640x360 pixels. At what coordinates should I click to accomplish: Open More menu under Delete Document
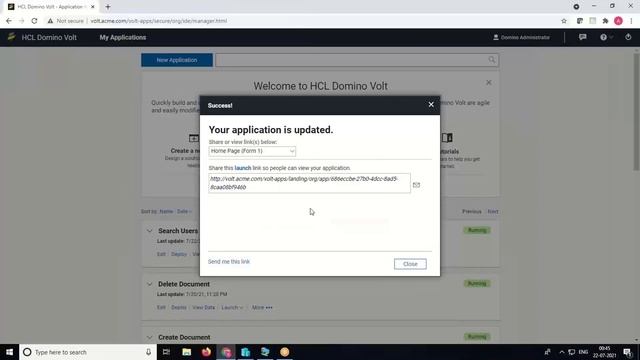click(x=262, y=307)
